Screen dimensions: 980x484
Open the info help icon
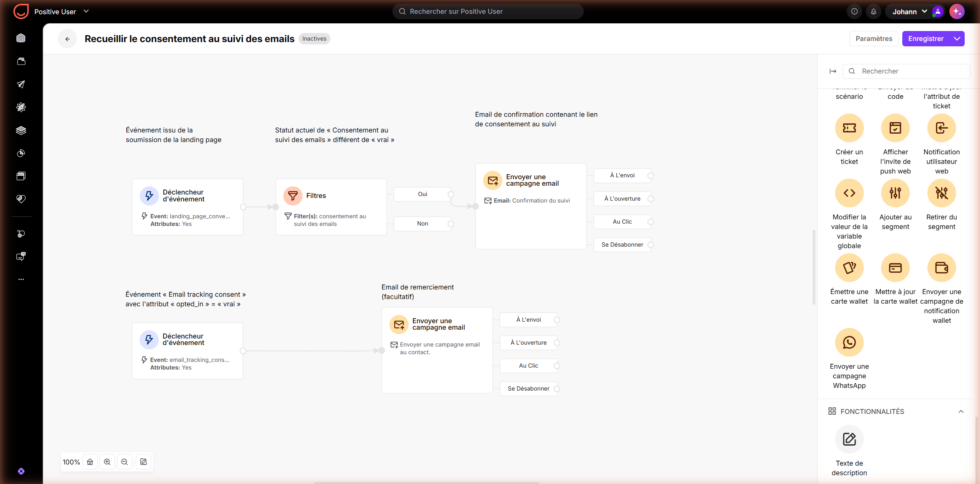[854, 11]
